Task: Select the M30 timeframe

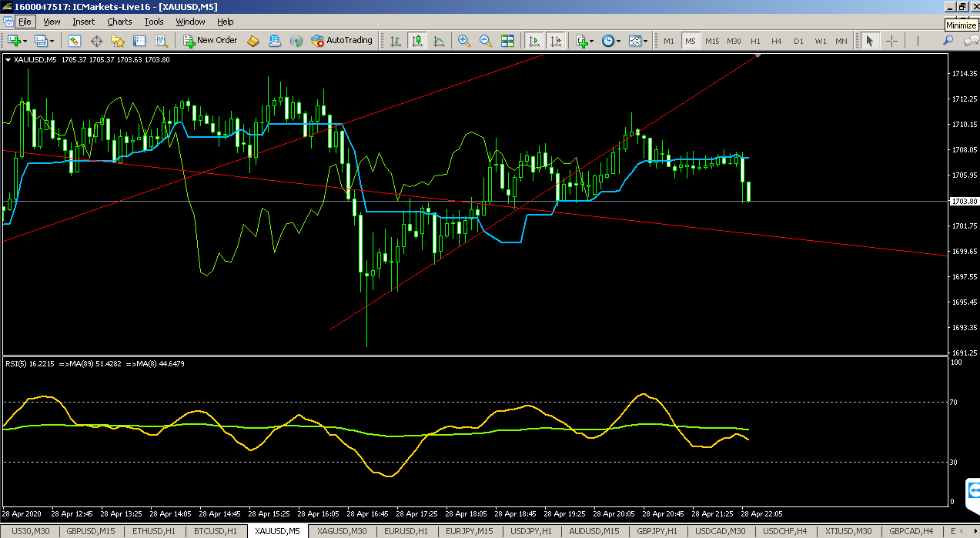Action: click(734, 41)
